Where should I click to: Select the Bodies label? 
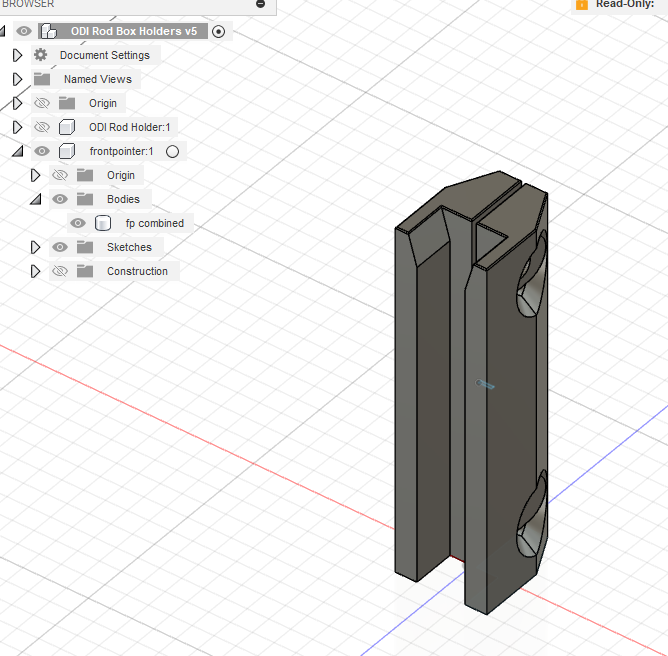coord(123,199)
